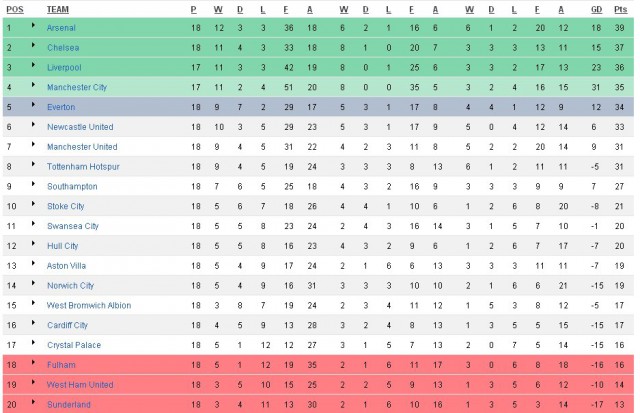Expand the Everton row arrow
This screenshot has height=413, width=640.
(33, 105)
